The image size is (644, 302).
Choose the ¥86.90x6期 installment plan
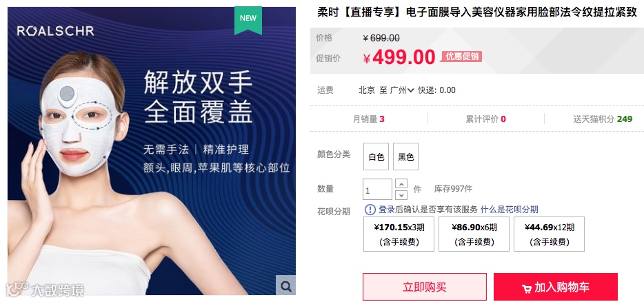pyautogui.click(x=474, y=234)
